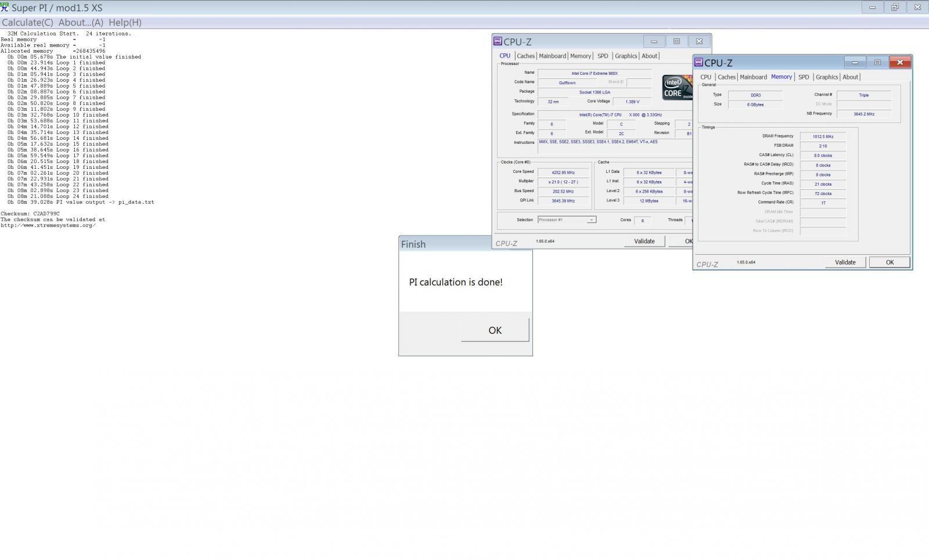Click Validate in the background CPU-Z CPU window

tap(644, 241)
